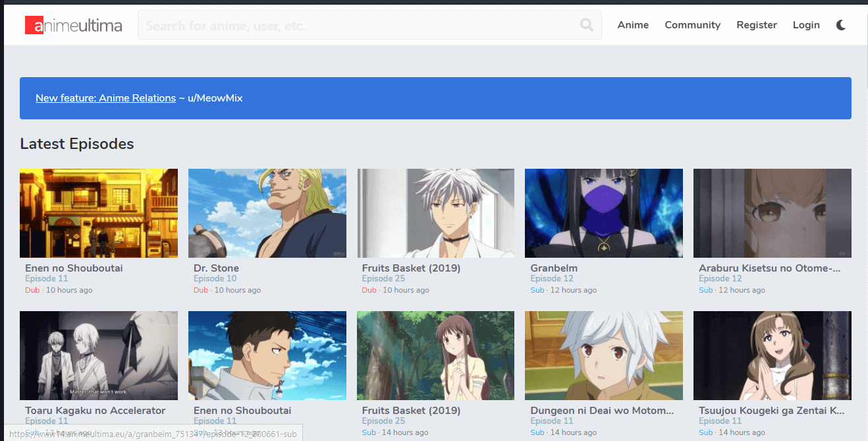Select Episode 10 under Dr. Stone
The width and height of the screenshot is (868, 441).
point(215,279)
